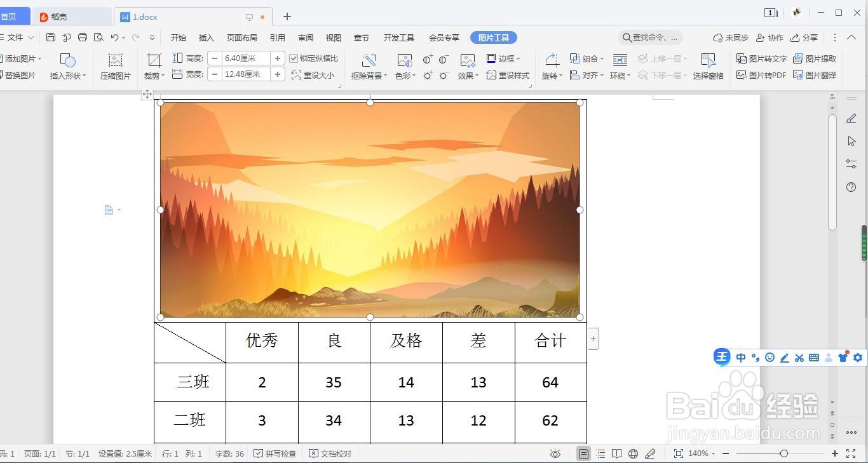Click the Remove Background (抠除背景) icon
This screenshot has height=463, width=868.
pos(369,60)
